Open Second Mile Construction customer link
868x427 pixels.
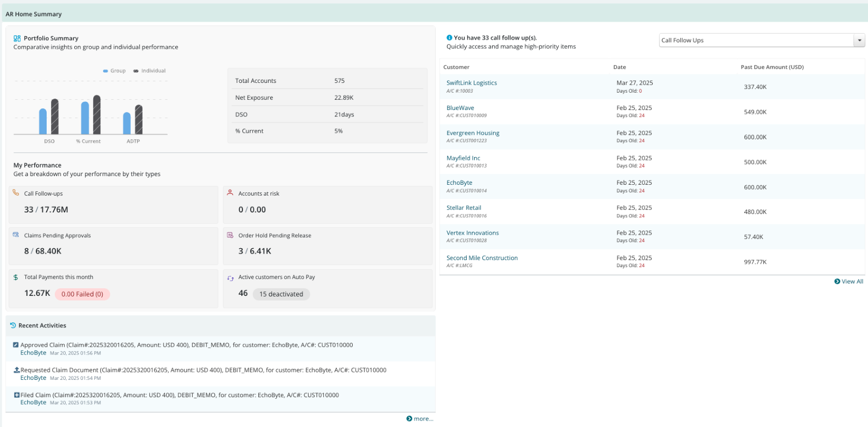pyautogui.click(x=482, y=258)
